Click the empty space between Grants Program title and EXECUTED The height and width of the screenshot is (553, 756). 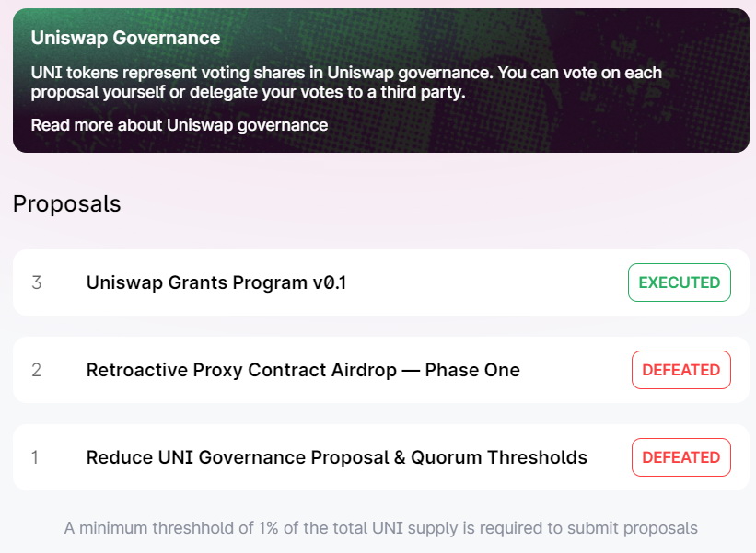[x=487, y=282]
